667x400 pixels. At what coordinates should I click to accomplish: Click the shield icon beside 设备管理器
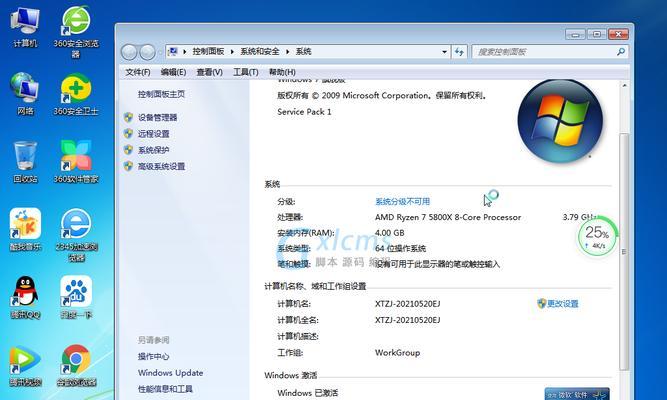coord(128,117)
